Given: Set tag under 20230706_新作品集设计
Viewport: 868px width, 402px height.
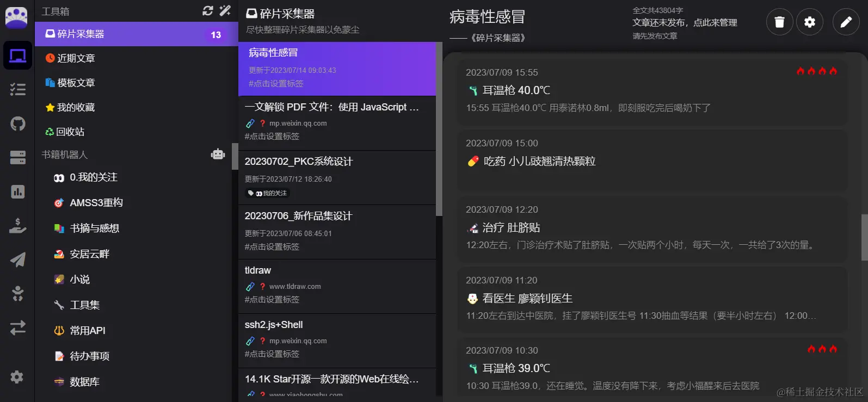Looking at the screenshot, I should point(272,246).
